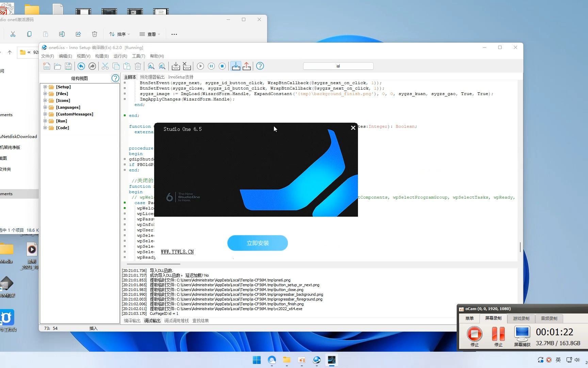
Task: Click the search field in Inno Setup toolbar
Action: [338, 66]
